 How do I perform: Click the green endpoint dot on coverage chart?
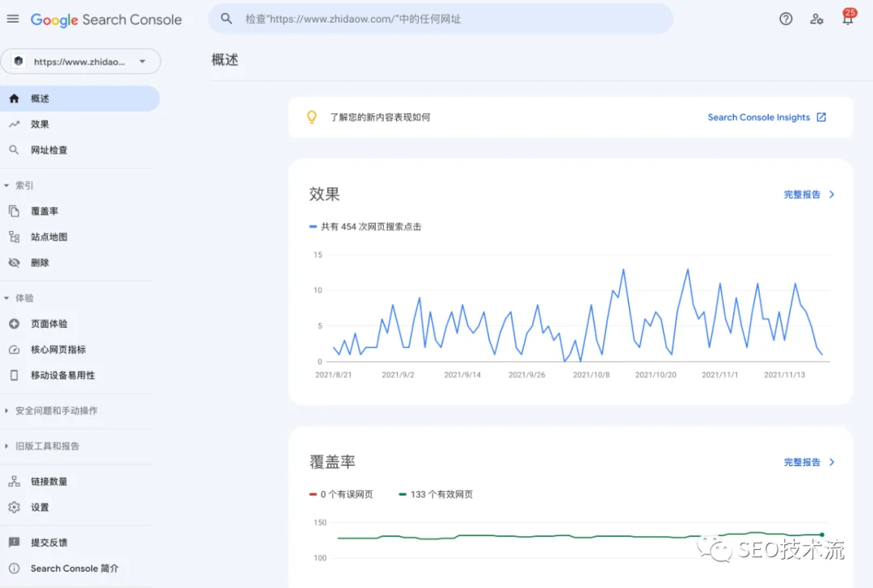click(x=822, y=535)
